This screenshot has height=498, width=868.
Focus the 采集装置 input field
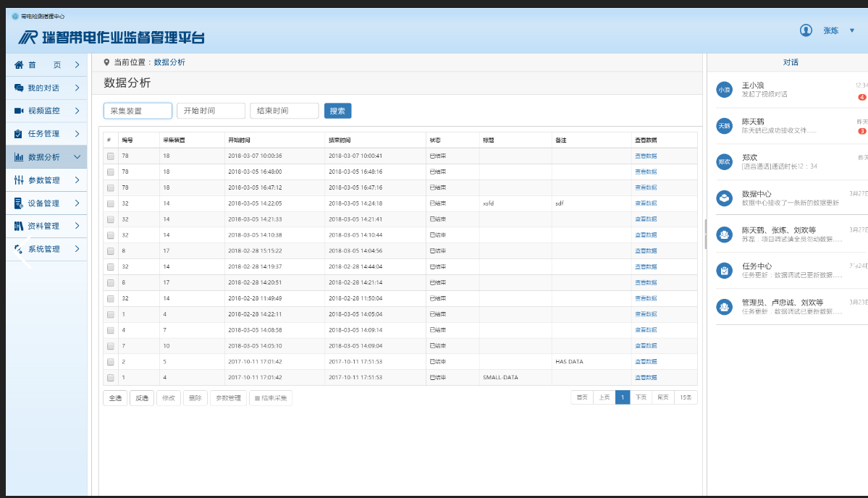click(x=138, y=111)
